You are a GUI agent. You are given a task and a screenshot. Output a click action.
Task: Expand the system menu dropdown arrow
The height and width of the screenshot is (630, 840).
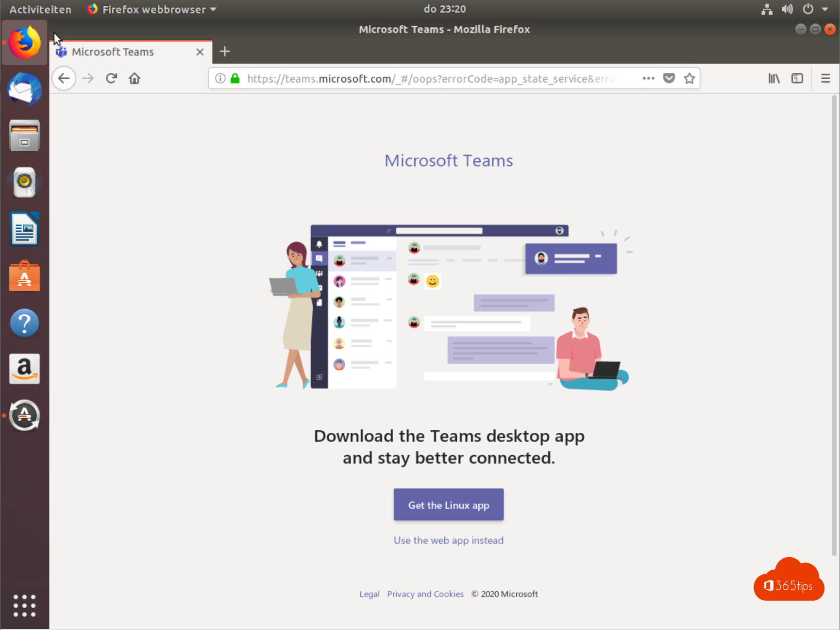point(825,9)
